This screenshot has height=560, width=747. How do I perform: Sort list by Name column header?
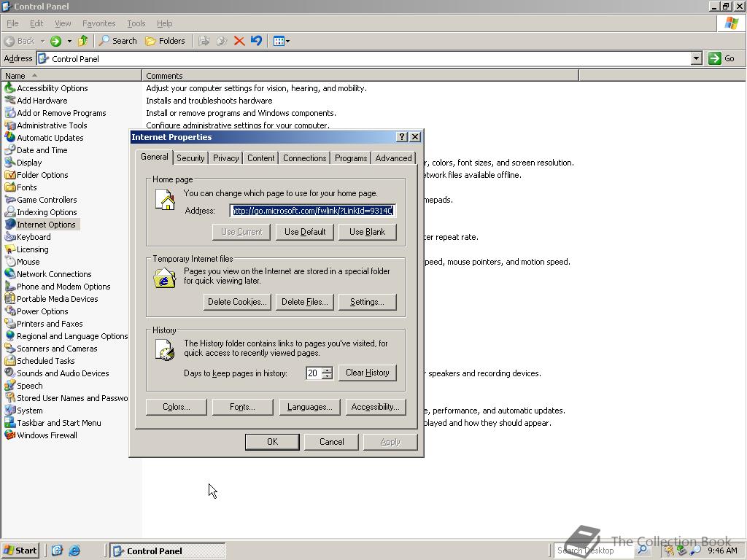(71, 76)
